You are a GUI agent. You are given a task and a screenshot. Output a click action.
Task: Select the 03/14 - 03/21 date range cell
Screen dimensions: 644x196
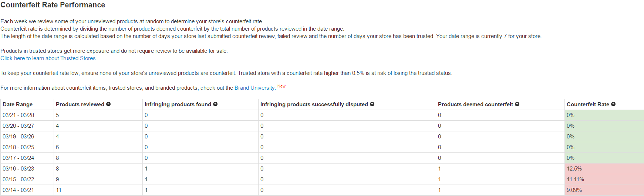pos(18,190)
